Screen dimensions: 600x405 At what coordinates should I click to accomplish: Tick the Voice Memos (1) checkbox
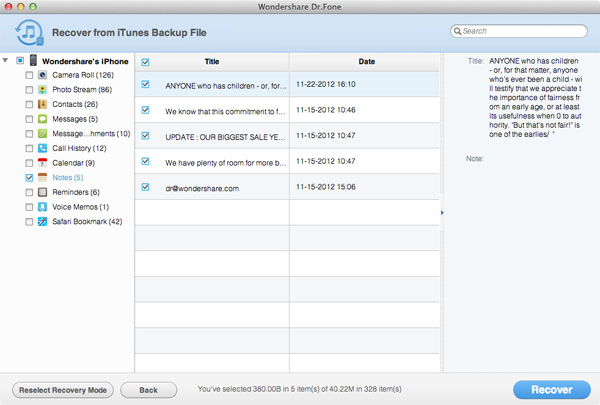(x=29, y=207)
